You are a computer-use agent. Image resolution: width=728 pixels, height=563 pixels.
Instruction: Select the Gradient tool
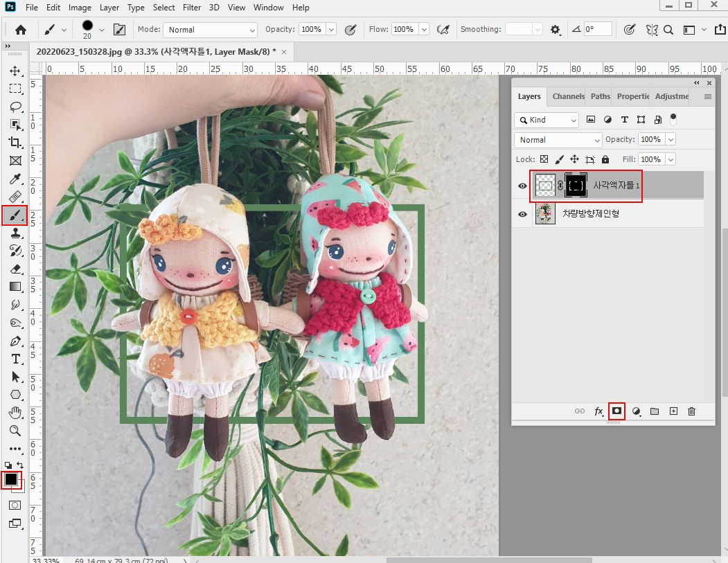pyautogui.click(x=15, y=287)
